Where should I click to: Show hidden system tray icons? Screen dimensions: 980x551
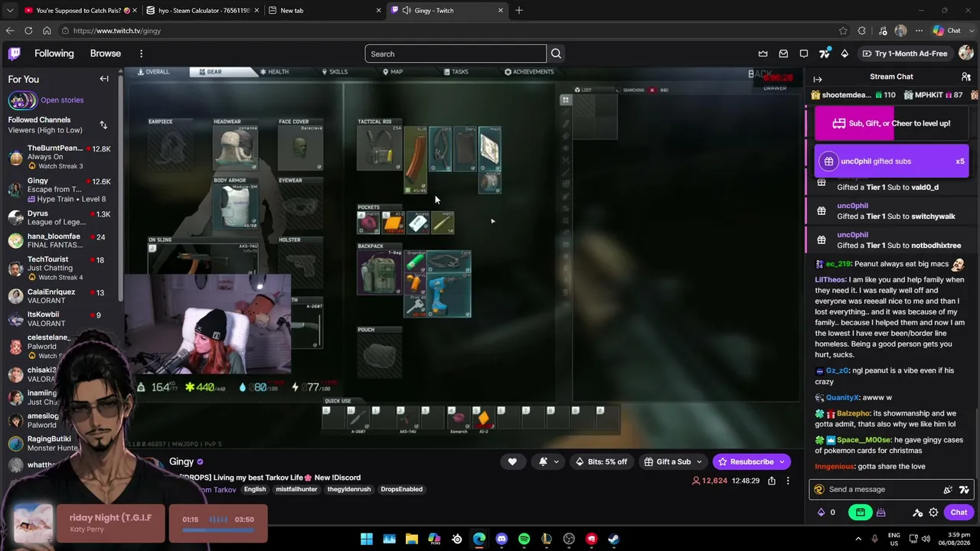pyautogui.click(x=858, y=539)
